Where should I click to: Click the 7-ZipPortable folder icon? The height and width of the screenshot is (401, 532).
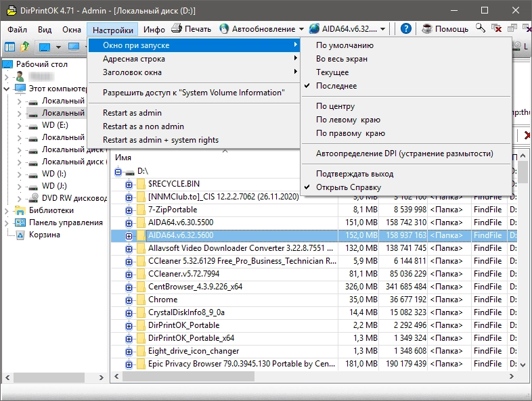coord(141,210)
